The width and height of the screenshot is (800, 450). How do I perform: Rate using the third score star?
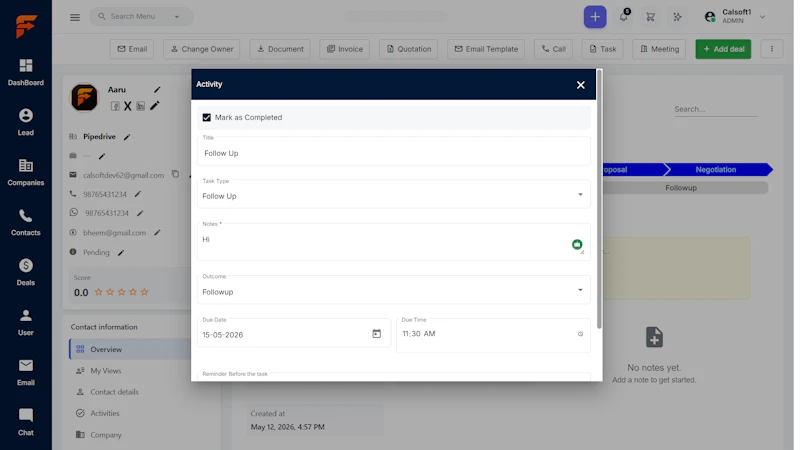click(x=121, y=292)
